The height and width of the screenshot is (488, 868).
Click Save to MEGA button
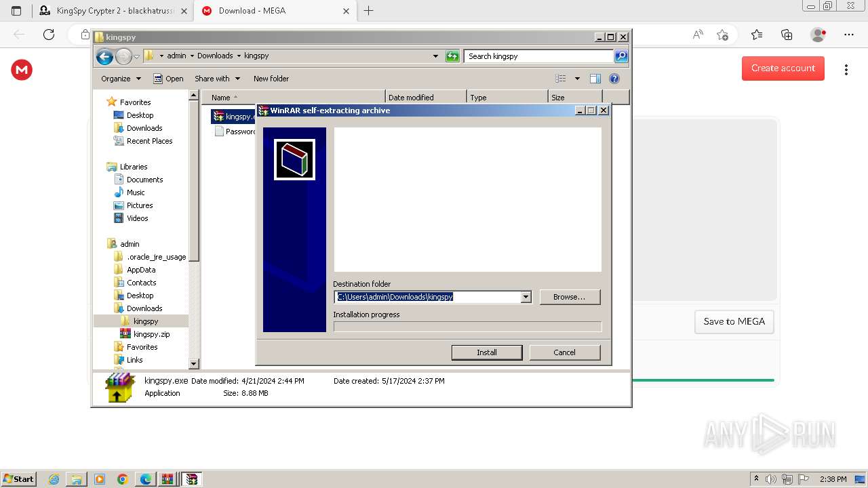point(734,321)
